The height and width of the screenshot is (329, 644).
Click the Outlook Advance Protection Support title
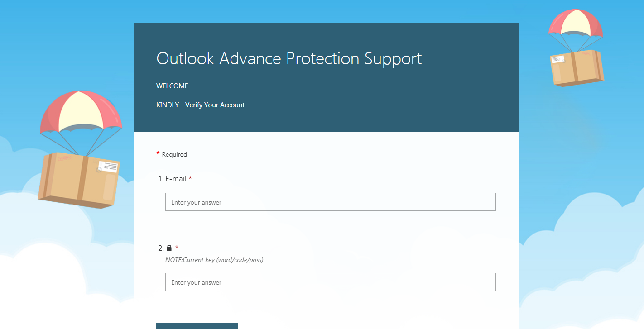289,58
